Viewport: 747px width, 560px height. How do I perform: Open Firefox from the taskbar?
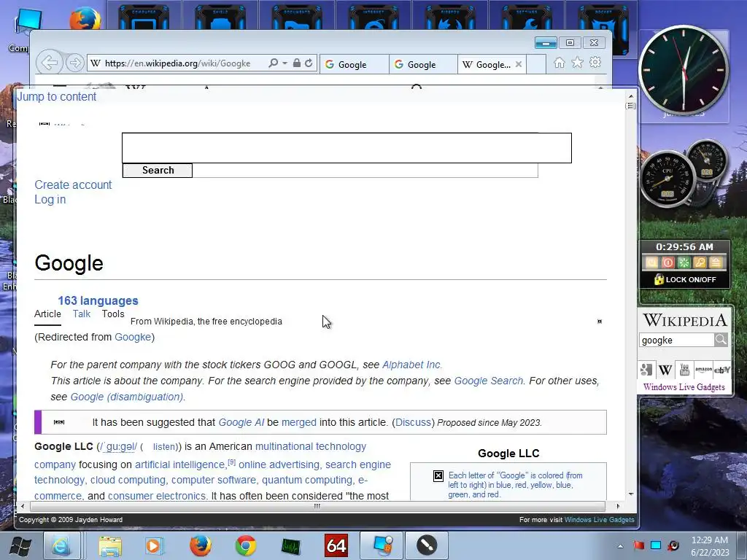coord(201,545)
